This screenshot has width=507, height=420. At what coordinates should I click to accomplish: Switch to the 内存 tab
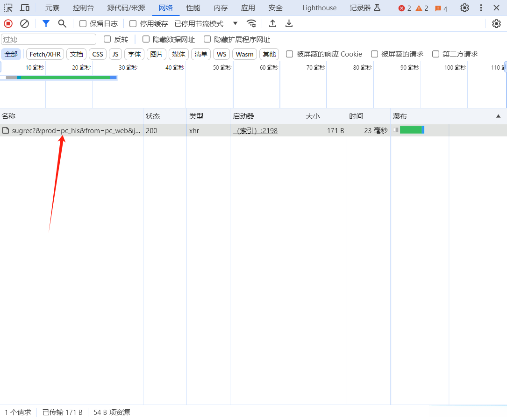221,8
